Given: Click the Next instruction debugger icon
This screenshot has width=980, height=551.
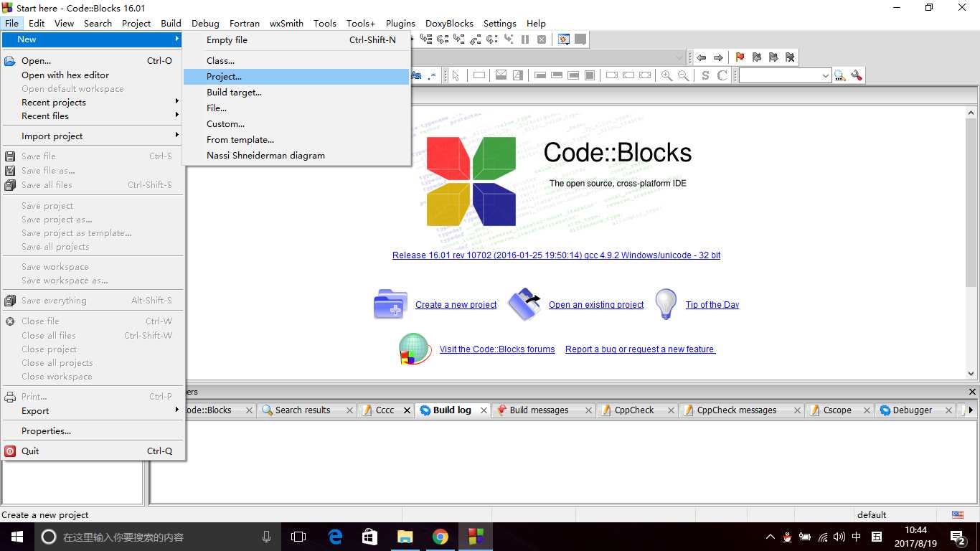Looking at the screenshot, I should point(491,39).
